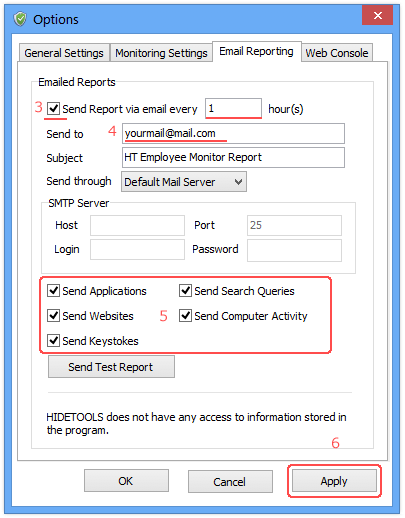Open Monitoring Settings tab

161,53
